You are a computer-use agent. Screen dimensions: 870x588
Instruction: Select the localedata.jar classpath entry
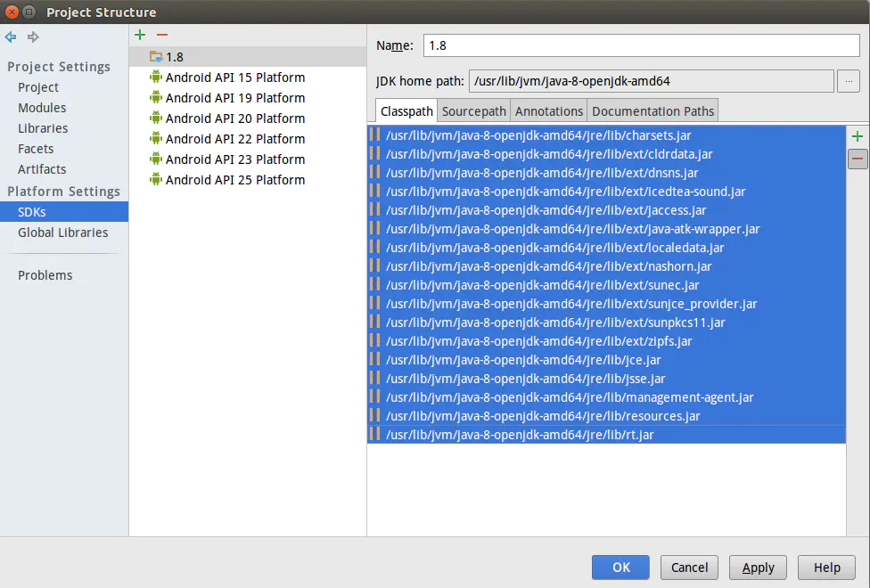(606, 248)
